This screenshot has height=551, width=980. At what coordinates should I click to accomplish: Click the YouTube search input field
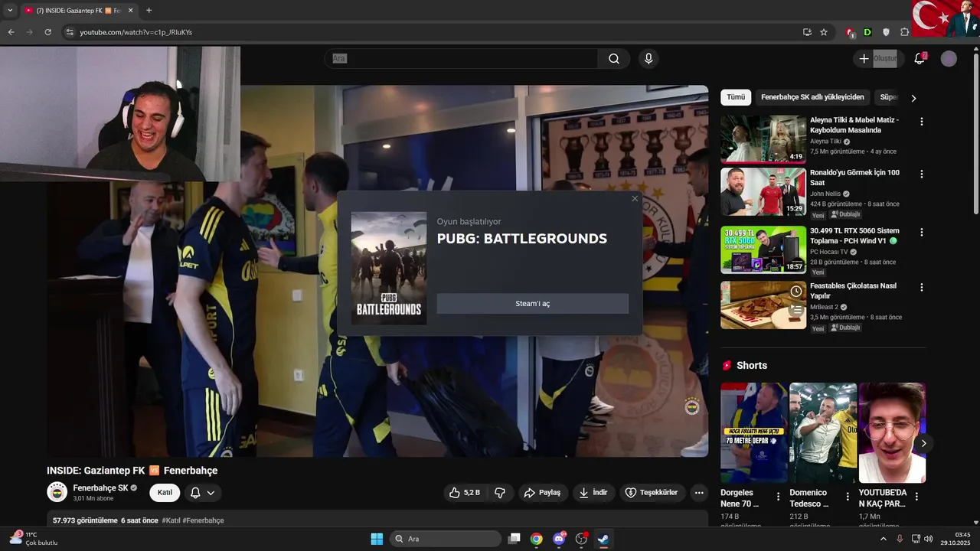[x=462, y=59]
